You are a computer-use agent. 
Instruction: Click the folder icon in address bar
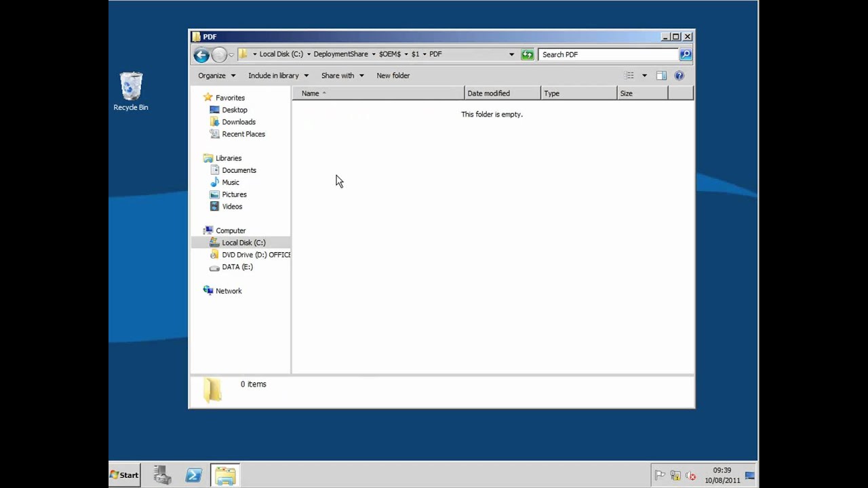coord(243,54)
